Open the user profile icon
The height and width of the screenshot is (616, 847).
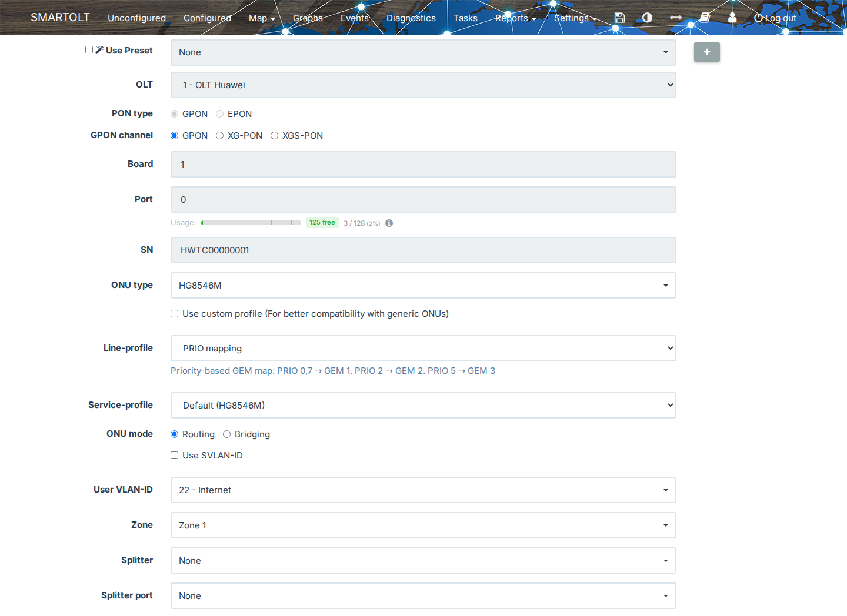pyautogui.click(x=732, y=18)
